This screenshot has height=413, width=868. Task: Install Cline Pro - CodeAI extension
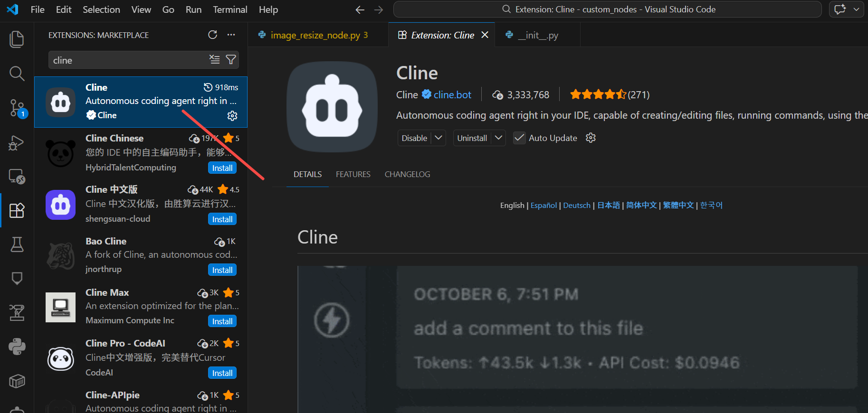pyautogui.click(x=222, y=373)
